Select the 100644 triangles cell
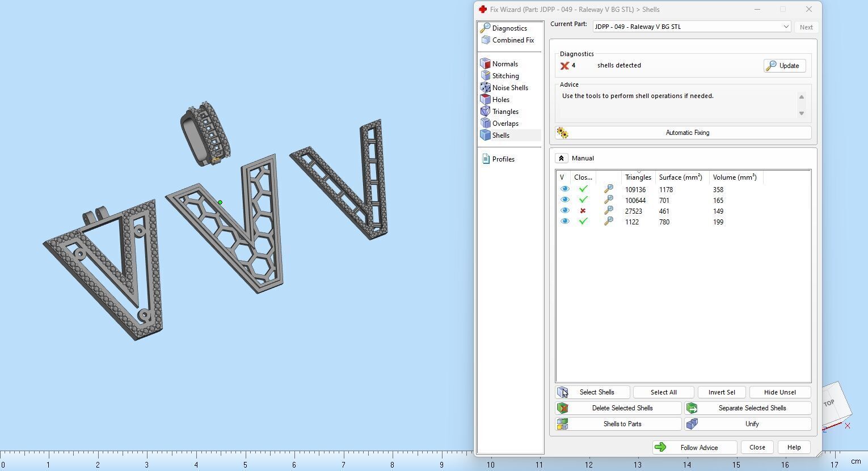The image size is (868, 471). 635,201
